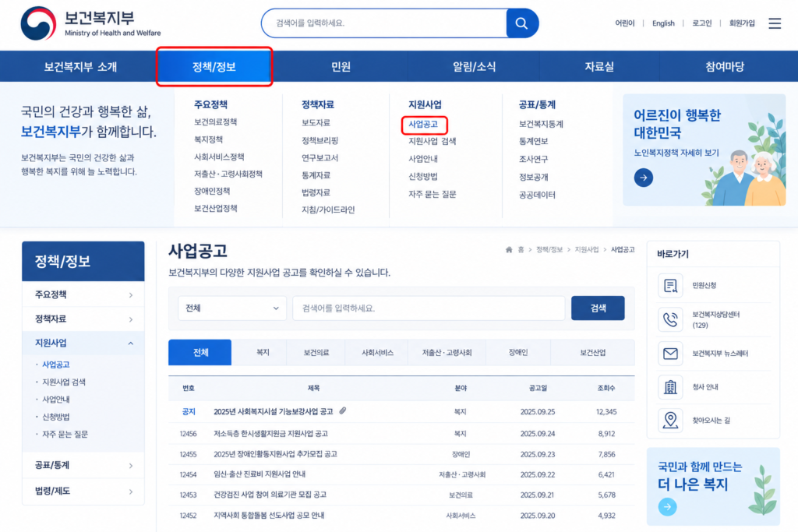The image size is (798, 532).
Task: Open 임신·출산 진료비 지원사업 안내
Action: 260,474
